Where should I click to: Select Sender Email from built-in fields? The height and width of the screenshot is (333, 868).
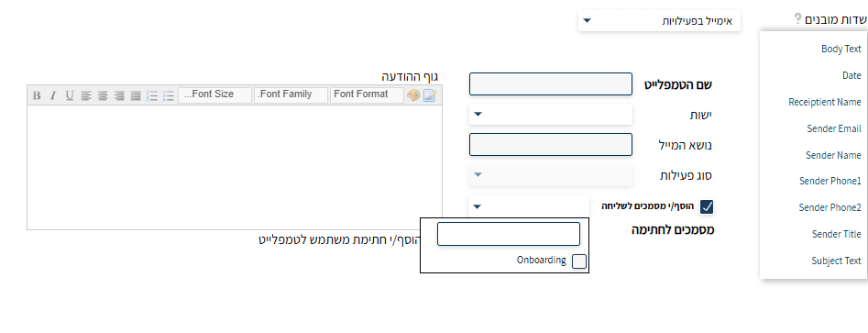[x=834, y=128]
